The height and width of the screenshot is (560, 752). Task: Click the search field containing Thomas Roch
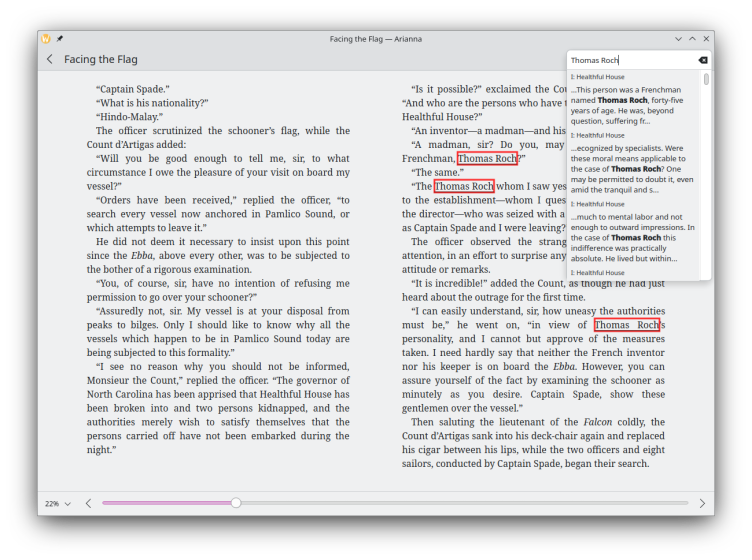tap(630, 61)
